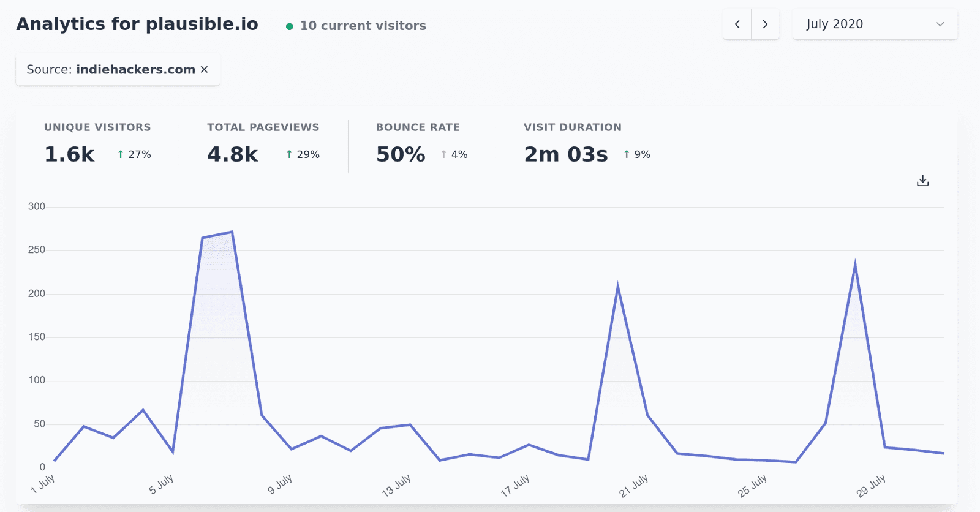Click the indiehackers.com filter label
The height and width of the screenshot is (512, 980).
(x=135, y=69)
